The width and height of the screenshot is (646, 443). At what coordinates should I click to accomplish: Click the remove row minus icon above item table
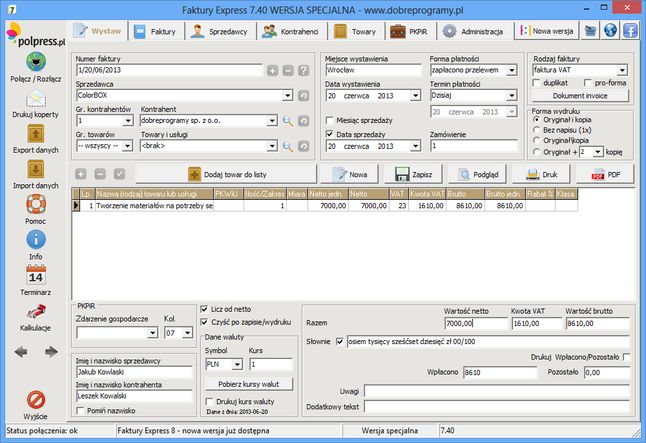pos(100,174)
